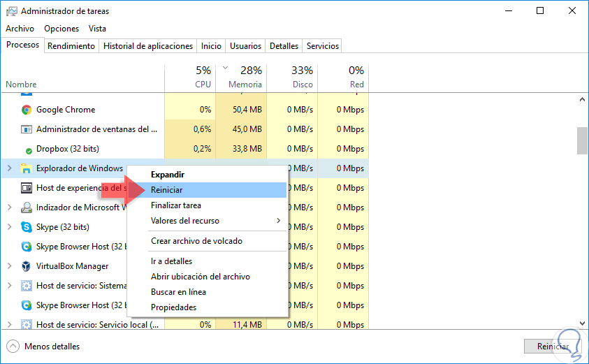
Task: Open the Vista menu
Action: coord(97,29)
